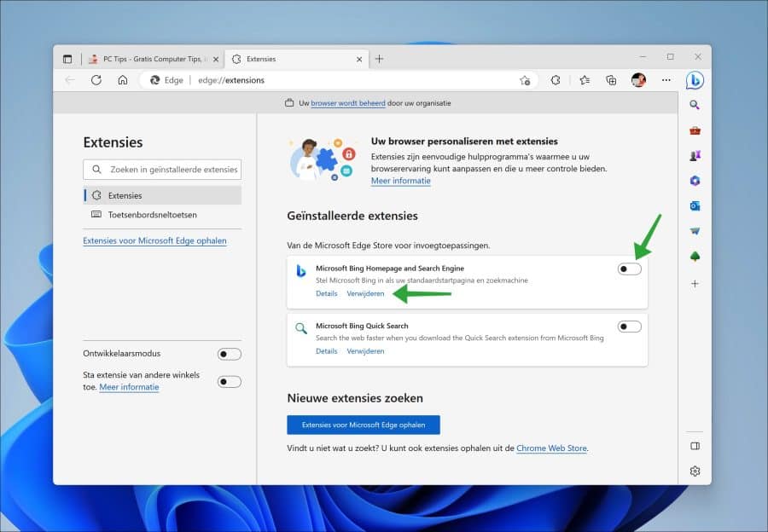The width and height of the screenshot is (768, 532).
Task: Add a sidebar app with the plus icon
Action: tap(695, 283)
